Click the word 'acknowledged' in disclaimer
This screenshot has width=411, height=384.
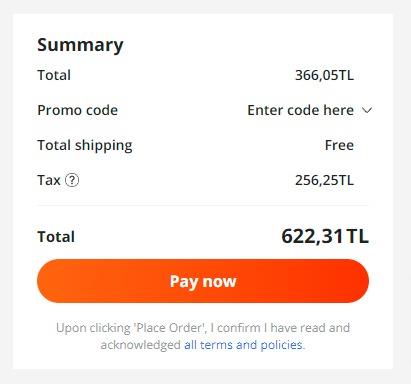click(140, 345)
